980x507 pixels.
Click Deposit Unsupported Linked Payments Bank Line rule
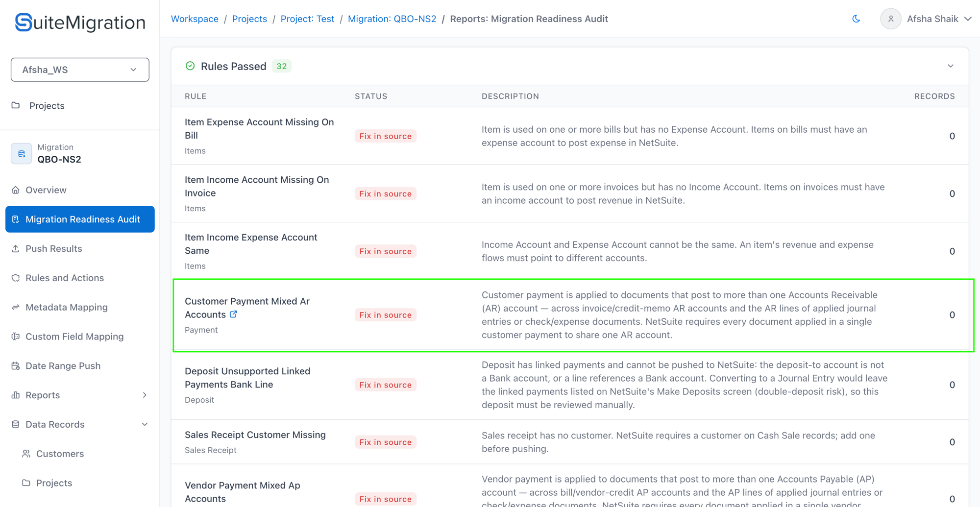247,378
